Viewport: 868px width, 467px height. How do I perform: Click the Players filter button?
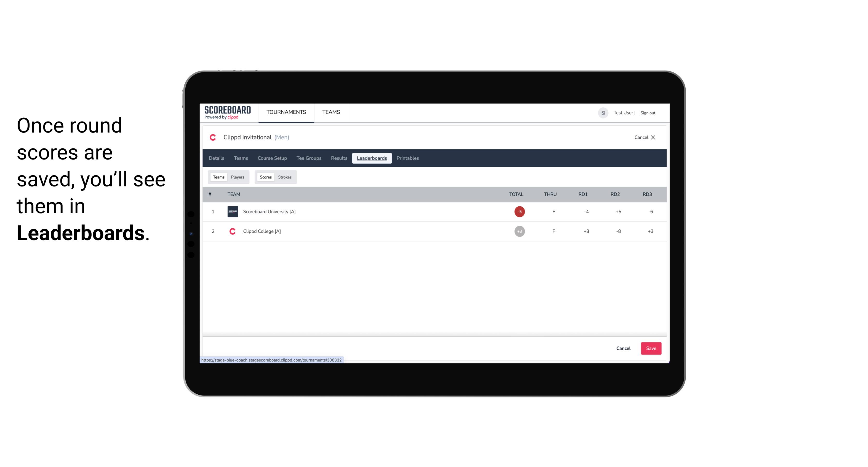point(238,177)
